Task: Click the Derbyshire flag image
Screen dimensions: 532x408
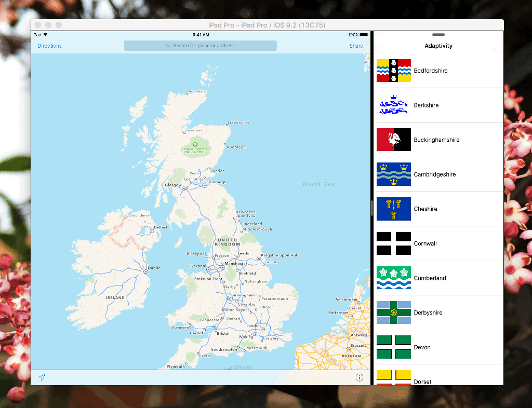Action: coord(394,312)
